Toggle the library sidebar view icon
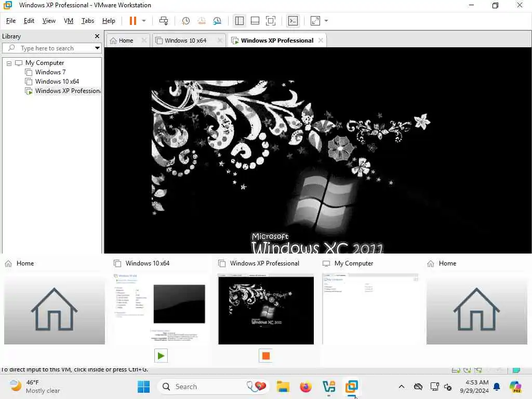The width and height of the screenshot is (532, 399). coord(239,21)
